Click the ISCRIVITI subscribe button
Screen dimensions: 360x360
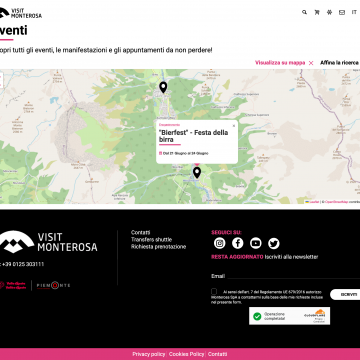pyautogui.click(x=345, y=294)
